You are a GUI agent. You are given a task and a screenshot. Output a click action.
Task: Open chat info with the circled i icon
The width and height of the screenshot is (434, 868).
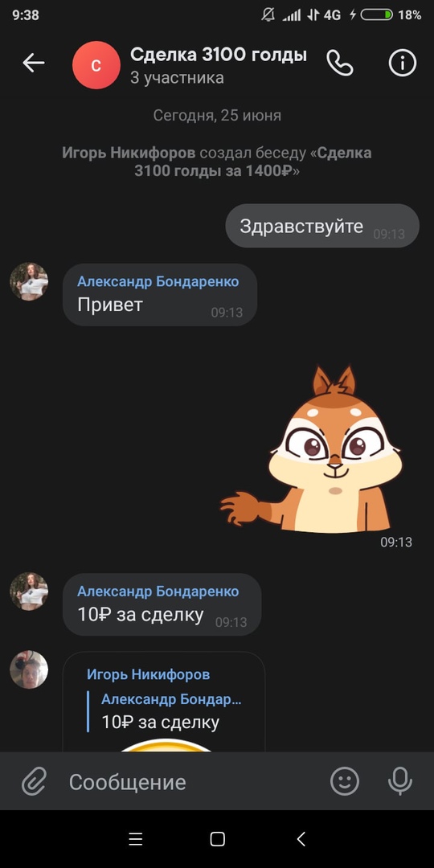tap(403, 63)
